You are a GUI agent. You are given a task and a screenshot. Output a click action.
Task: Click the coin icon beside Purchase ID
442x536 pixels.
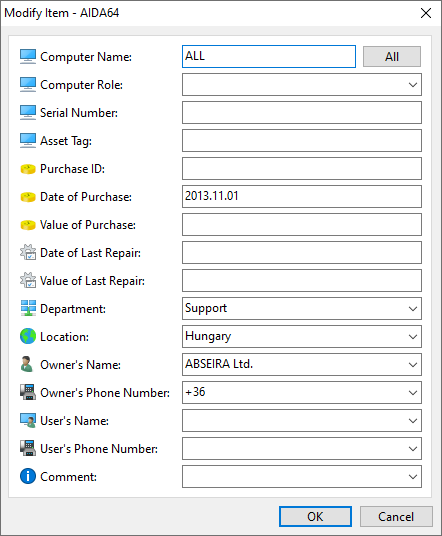[28, 169]
